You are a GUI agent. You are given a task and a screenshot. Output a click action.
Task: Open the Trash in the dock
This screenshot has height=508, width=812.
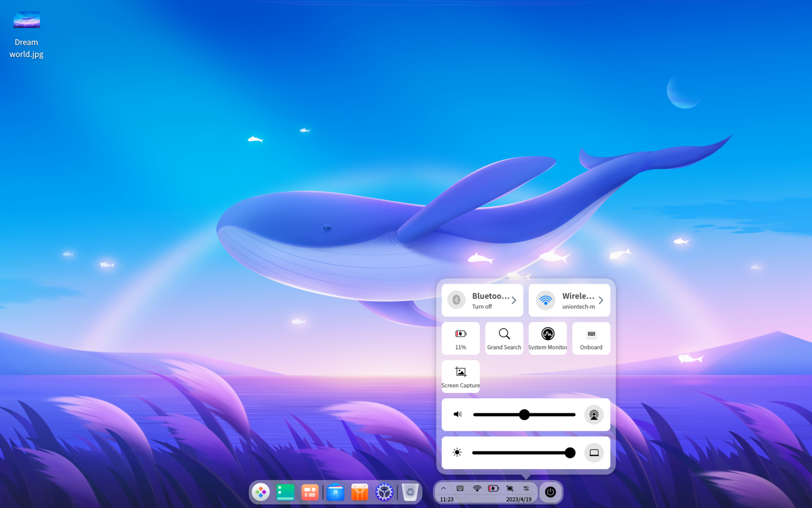point(410,492)
